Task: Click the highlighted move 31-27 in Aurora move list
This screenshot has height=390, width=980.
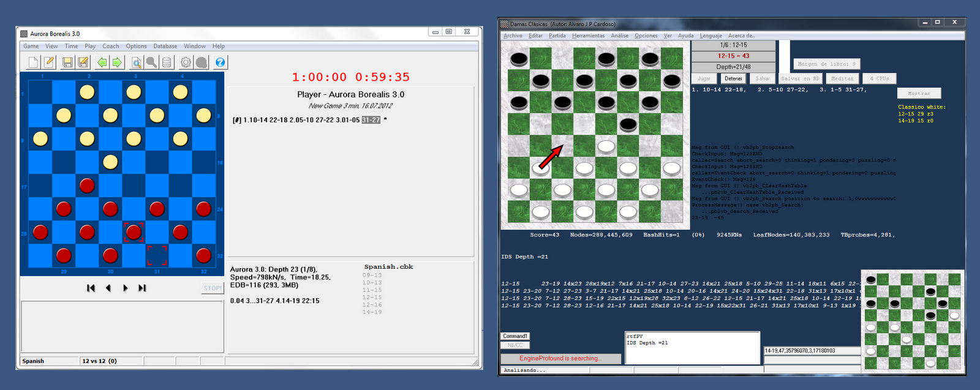Action: click(371, 120)
